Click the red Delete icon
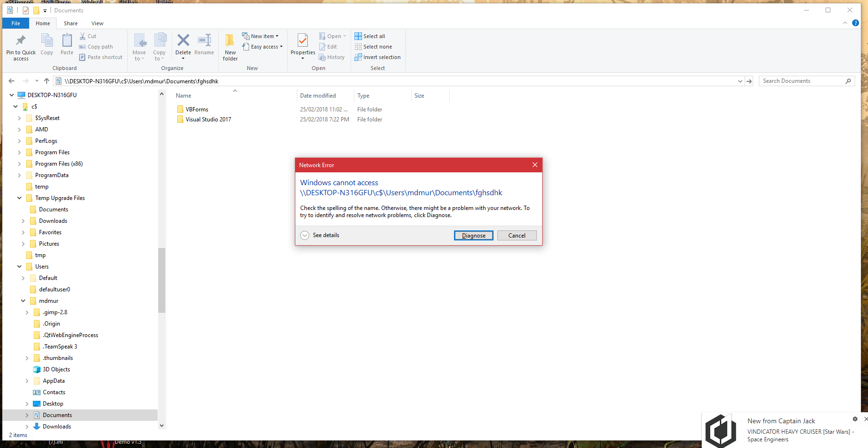868x448 pixels. tap(183, 40)
